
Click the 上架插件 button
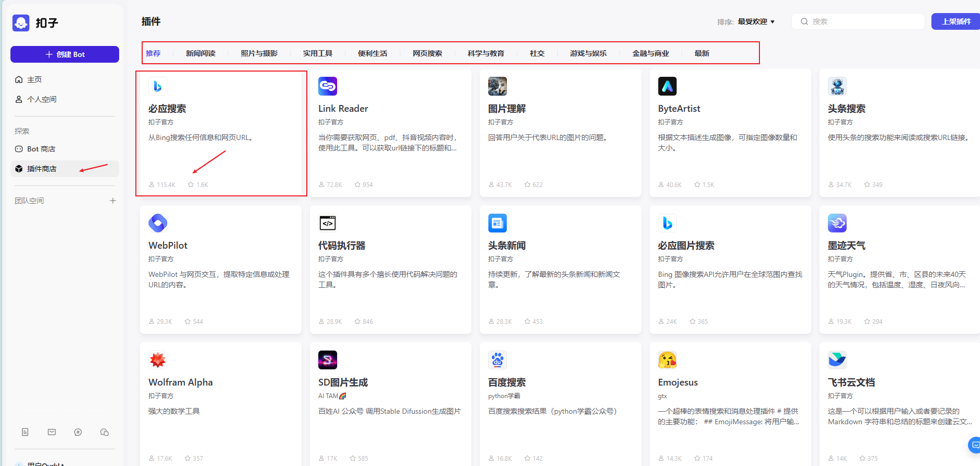tap(956, 21)
